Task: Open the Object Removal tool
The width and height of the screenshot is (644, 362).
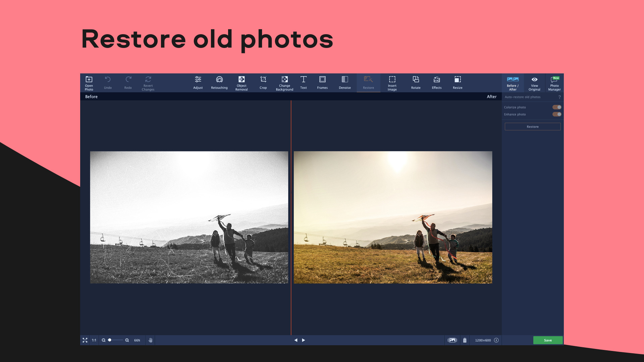Action: click(241, 83)
